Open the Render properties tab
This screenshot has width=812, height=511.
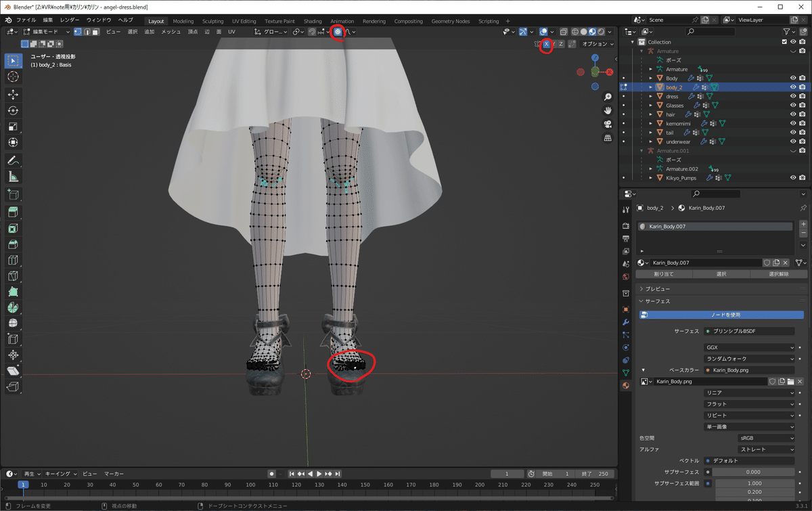626,225
